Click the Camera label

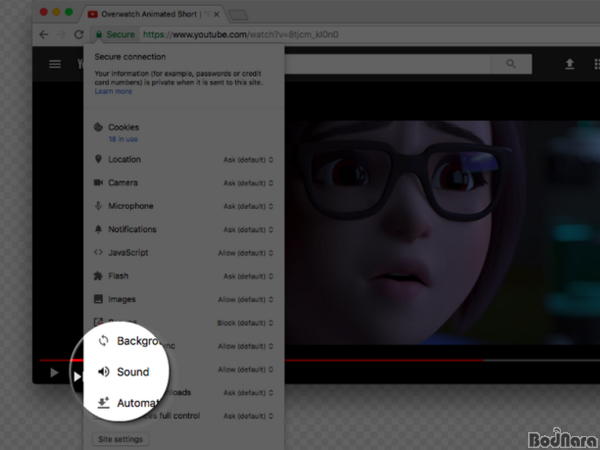point(123,183)
